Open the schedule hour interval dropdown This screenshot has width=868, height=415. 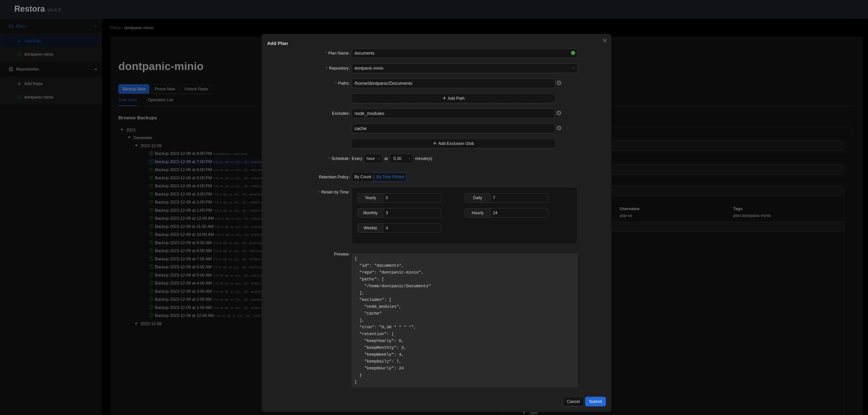tap(373, 159)
